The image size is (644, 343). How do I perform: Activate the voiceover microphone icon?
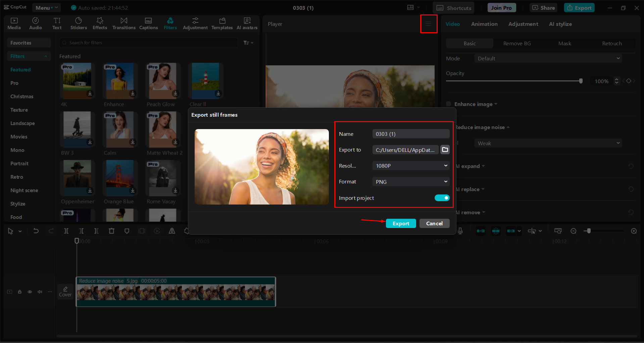tap(460, 231)
